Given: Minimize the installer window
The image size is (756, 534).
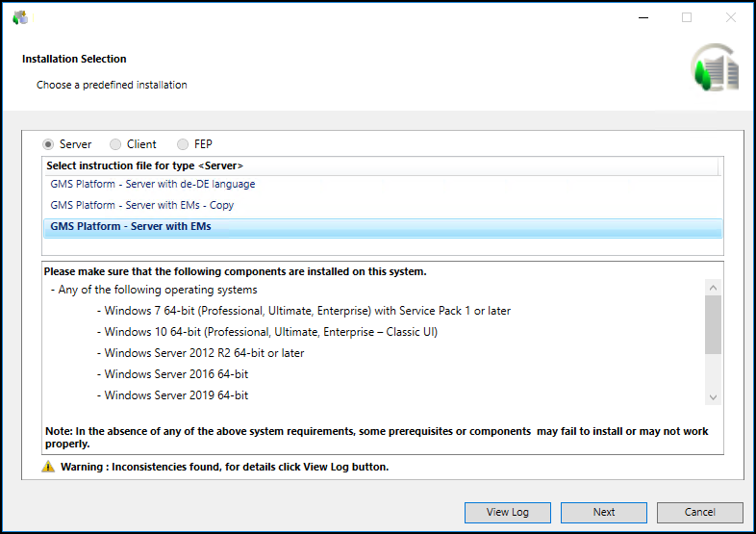Looking at the screenshot, I should [x=642, y=17].
